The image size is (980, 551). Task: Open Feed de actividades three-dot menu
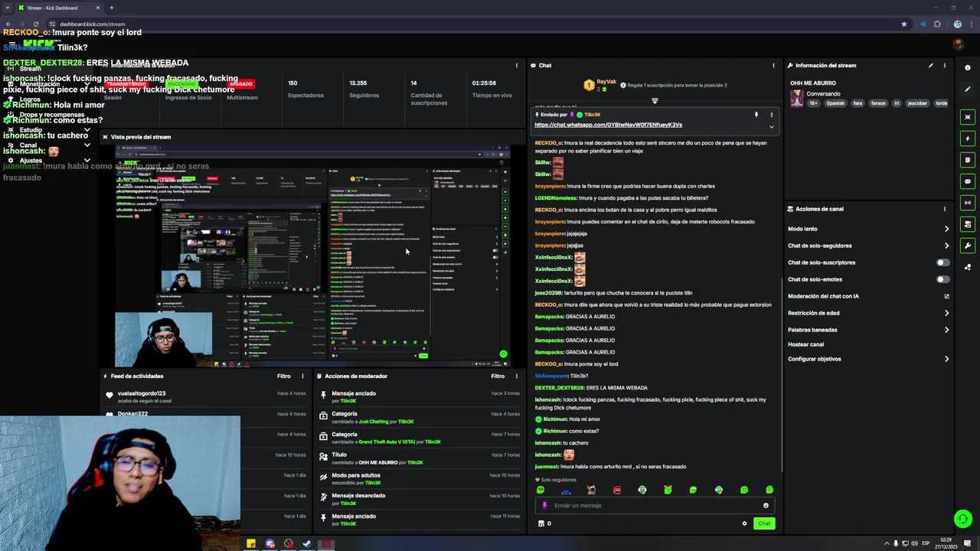tap(302, 377)
